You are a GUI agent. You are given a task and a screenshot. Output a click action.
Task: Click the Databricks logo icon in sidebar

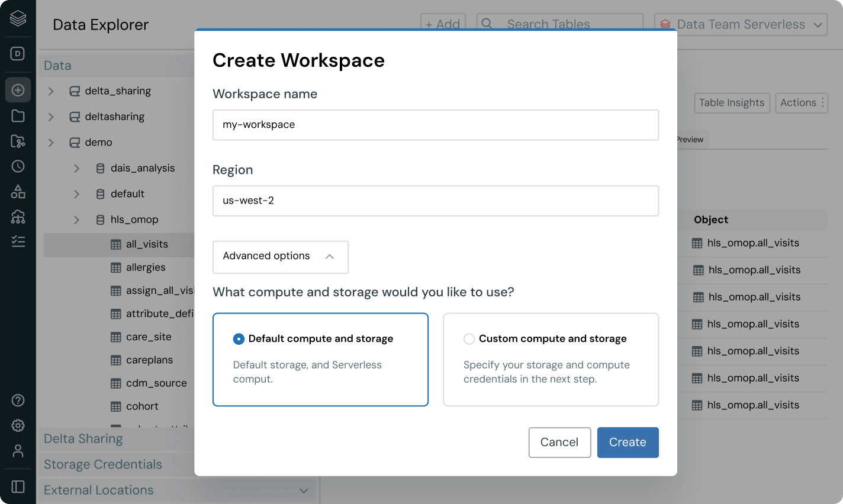click(18, 18)
